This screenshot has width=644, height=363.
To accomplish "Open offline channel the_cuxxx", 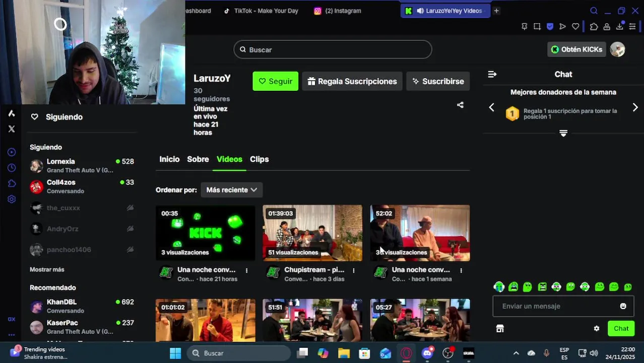I will [x=82, y=208].
